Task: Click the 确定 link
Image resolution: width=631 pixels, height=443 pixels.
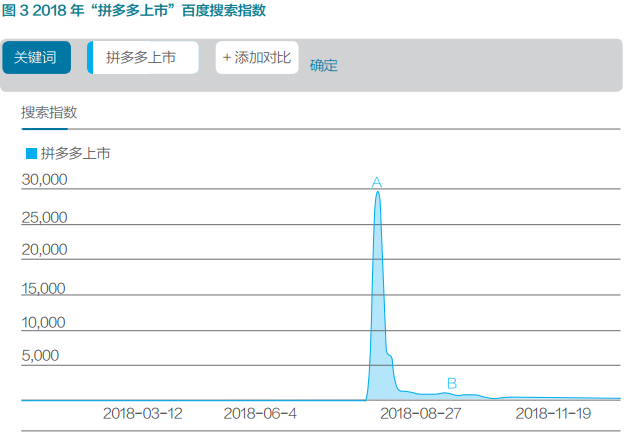Action: pos(324,65)
